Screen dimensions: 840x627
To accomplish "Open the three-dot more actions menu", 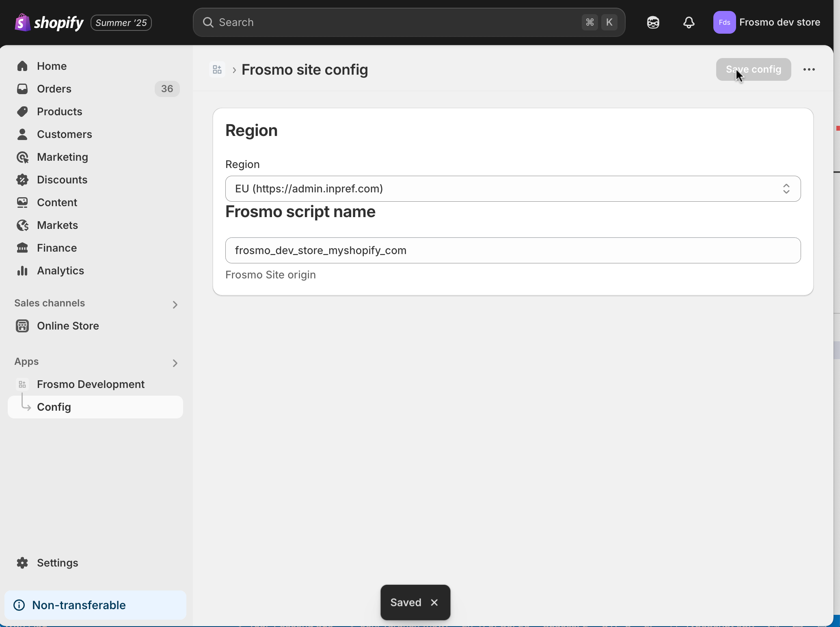I will pyautogui.click(x=809, y=69).
